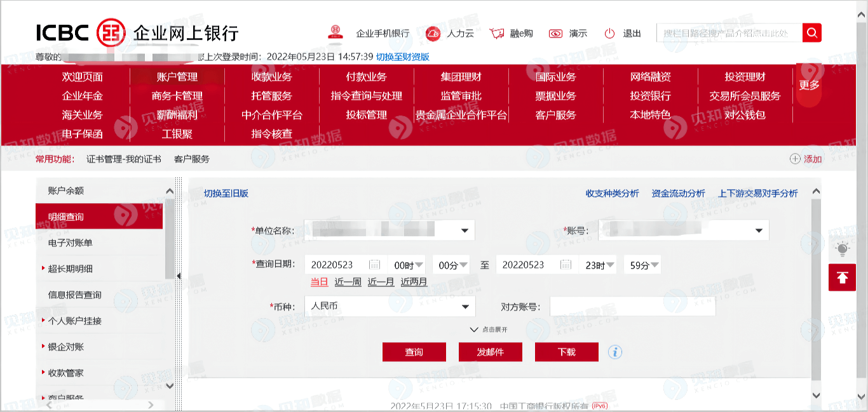Open the end-hour 23时 dropdown
Viewport: 868px width, 412px height.
(x=598, y=265)
